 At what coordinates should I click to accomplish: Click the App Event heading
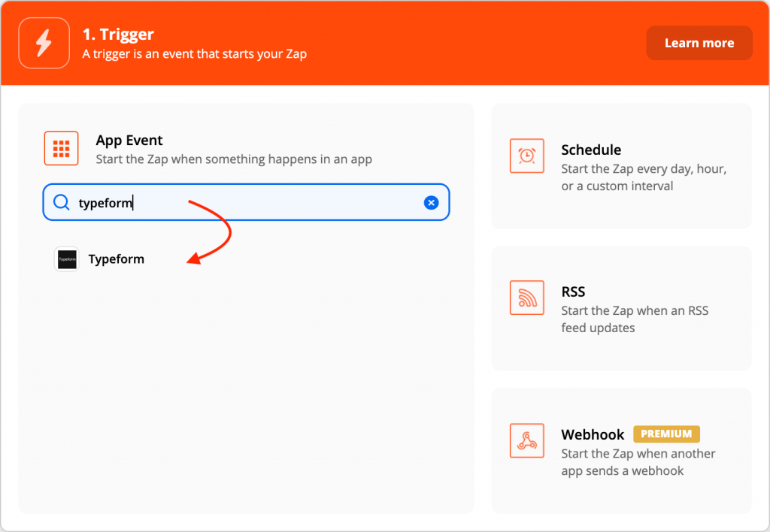point(129,141)
